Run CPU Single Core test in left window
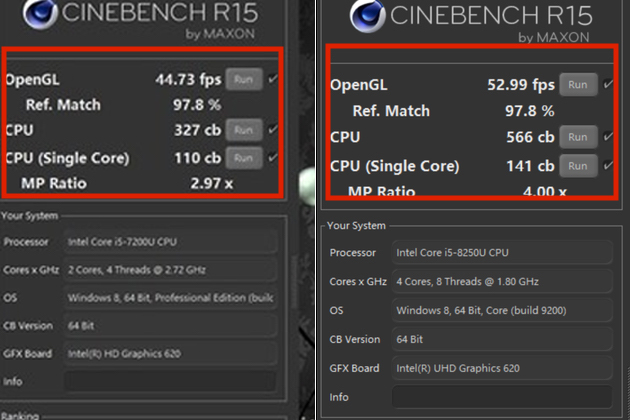 [244, 158]
